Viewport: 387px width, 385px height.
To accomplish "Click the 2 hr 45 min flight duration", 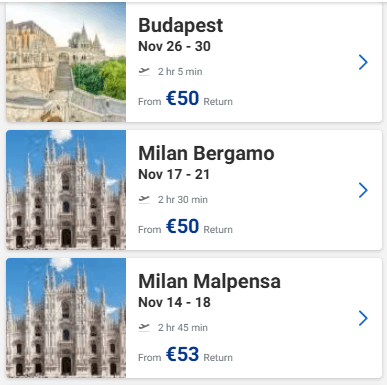I will point(183,328).
